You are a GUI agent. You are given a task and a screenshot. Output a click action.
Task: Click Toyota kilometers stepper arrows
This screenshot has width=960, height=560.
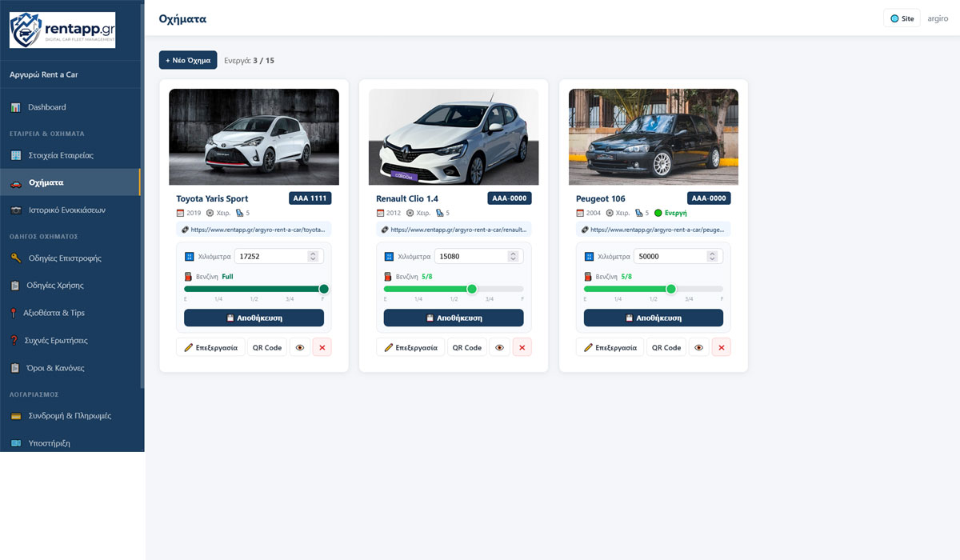pos(313,256)
